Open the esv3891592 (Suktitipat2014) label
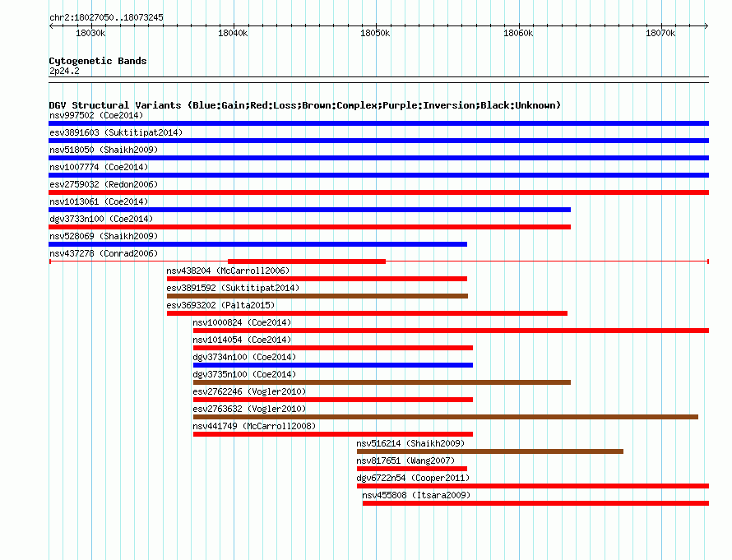This screenshot has height=560, width=732. [233, 288]
